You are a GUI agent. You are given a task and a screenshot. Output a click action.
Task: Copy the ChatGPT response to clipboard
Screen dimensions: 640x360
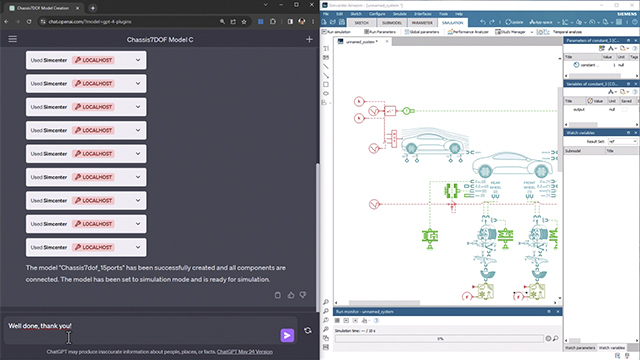point(278,295)
